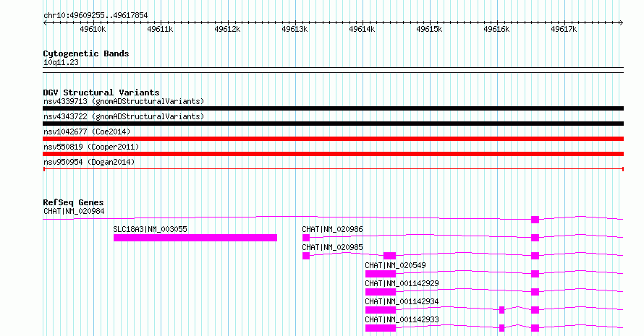644x336 pixels.
Task: Click the black bar under nsv4339713
Action: [x=333, y=108]
